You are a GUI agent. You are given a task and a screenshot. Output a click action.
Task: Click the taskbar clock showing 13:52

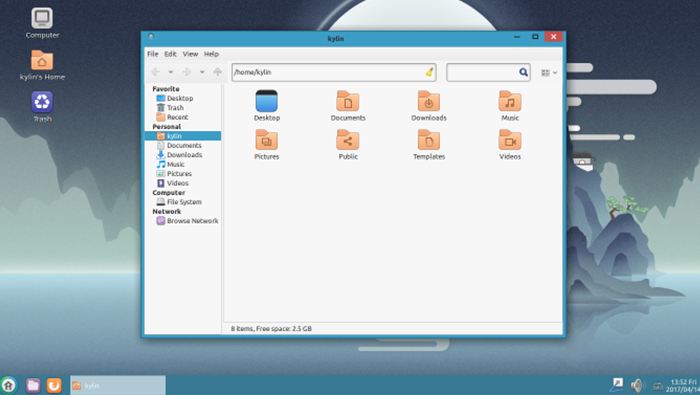tap(683, 386)
